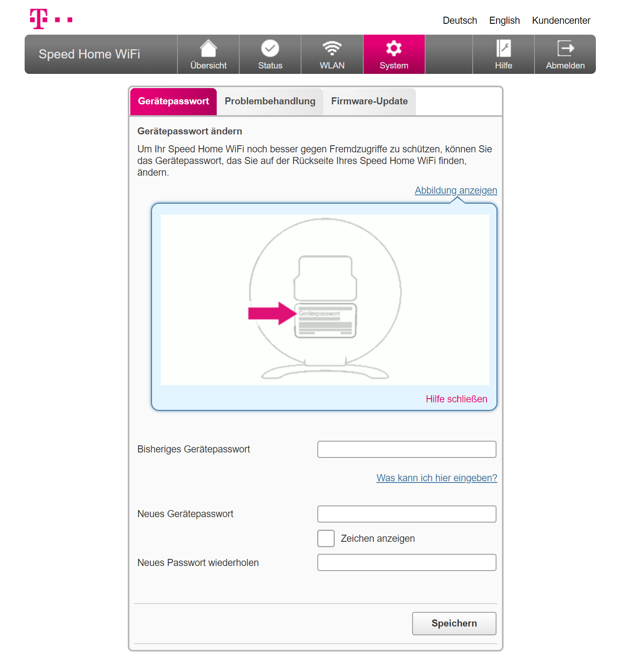Click the Telekom T logo
Viewport: 618px width, 672px height.
[x=51, y=19]
